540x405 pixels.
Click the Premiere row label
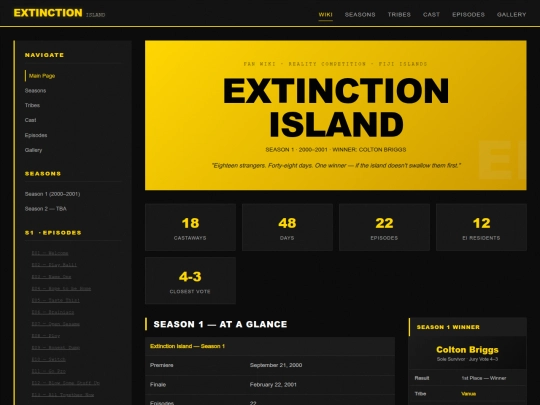pos(162,365)
